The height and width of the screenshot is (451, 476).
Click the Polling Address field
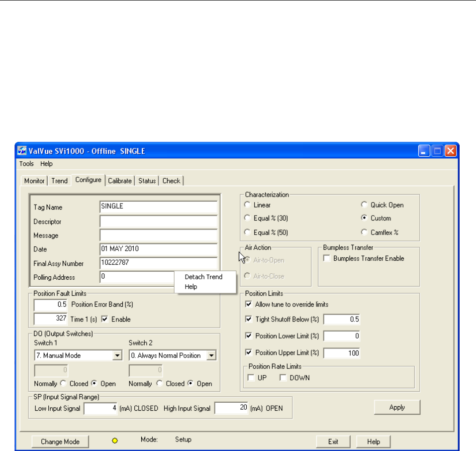[137, 277]
